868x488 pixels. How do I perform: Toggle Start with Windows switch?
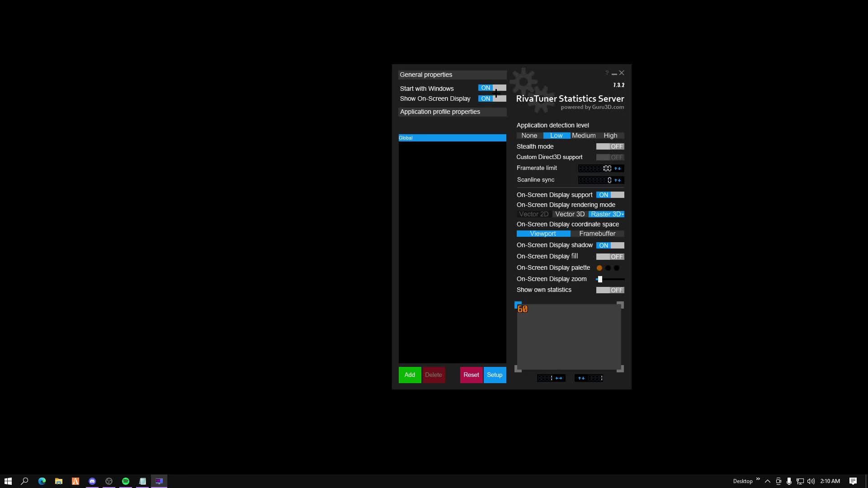pyautogui.click(x=492, y=88)
